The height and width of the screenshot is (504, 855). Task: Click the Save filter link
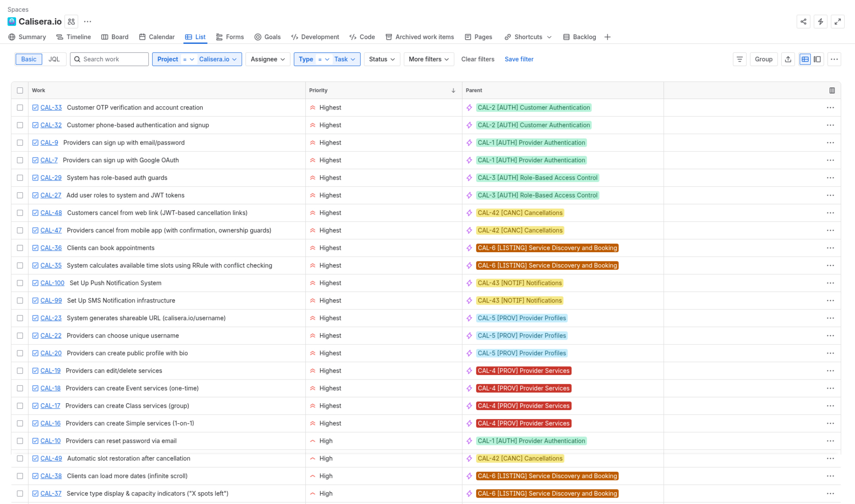point(519,59)
